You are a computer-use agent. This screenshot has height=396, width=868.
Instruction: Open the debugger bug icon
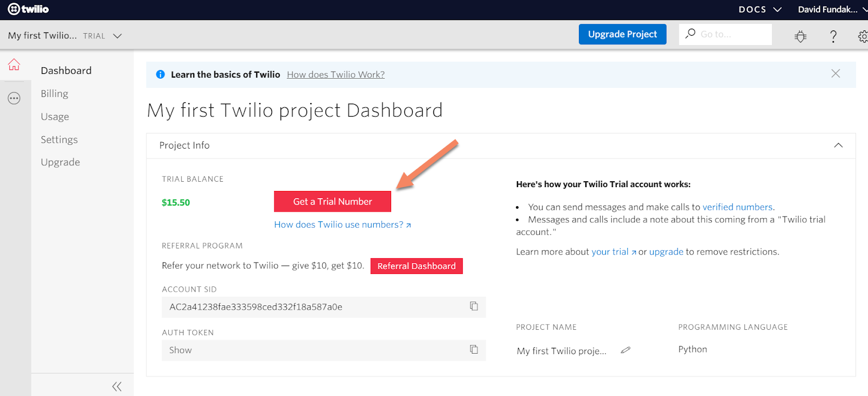tap(801, 36)
